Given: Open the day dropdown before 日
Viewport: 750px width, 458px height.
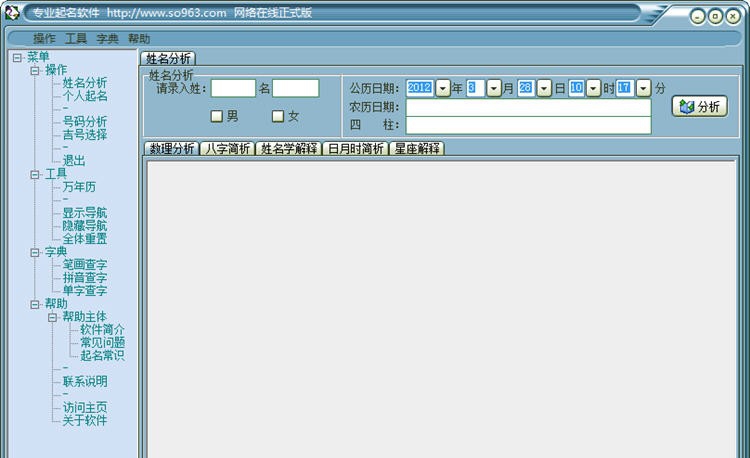Looking at the screenshot, I should click(x=544, y=88).
